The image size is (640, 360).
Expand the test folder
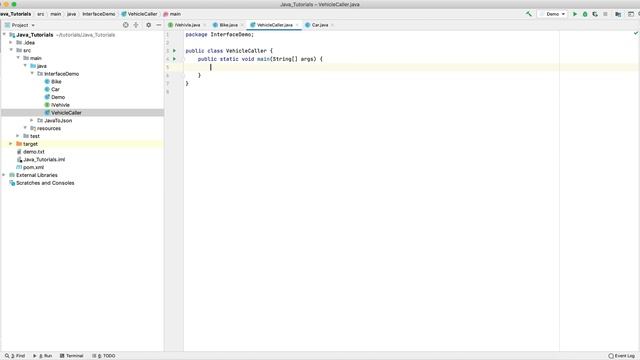click(x=18, y=136)
